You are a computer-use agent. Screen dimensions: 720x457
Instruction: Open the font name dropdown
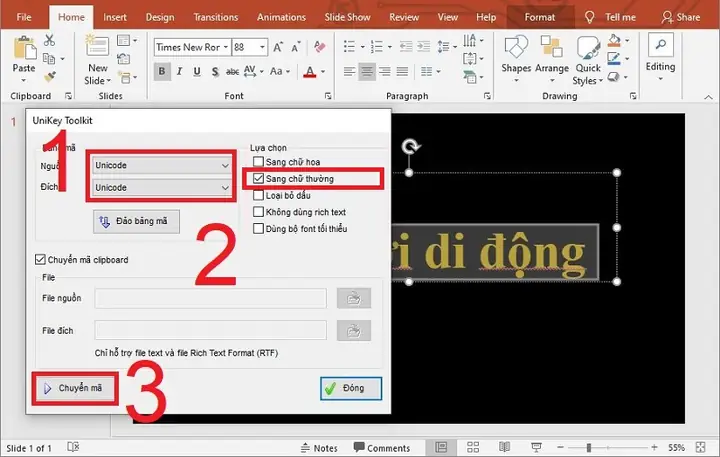point(225,47)
